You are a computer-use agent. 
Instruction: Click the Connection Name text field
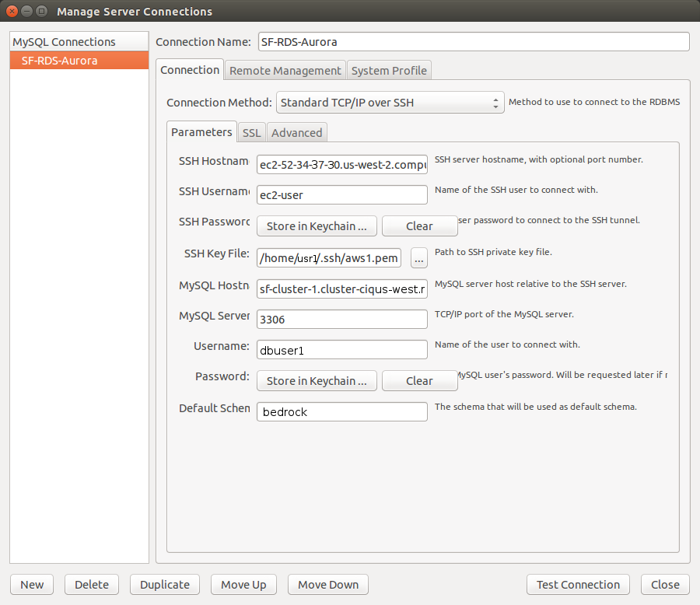click(x=473, y=42)
